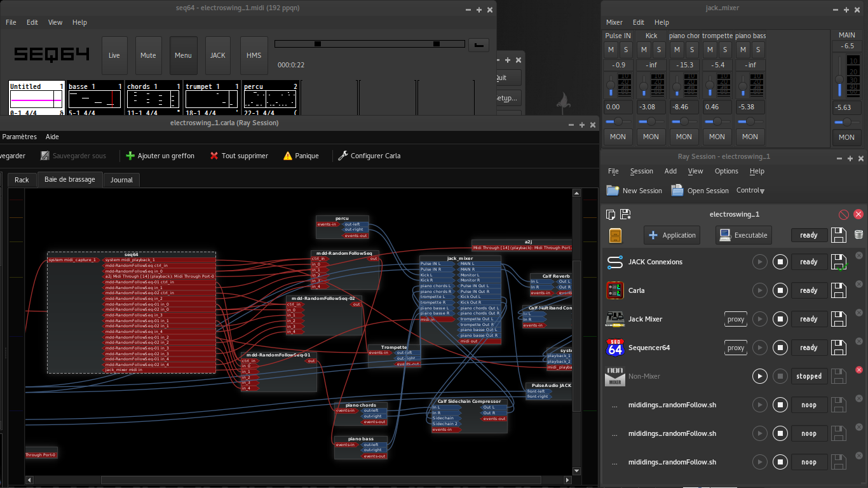Abort session using the red prohibited icon
Image resolution: width=868 pixels, height=488 pixels.
point(844,215)
